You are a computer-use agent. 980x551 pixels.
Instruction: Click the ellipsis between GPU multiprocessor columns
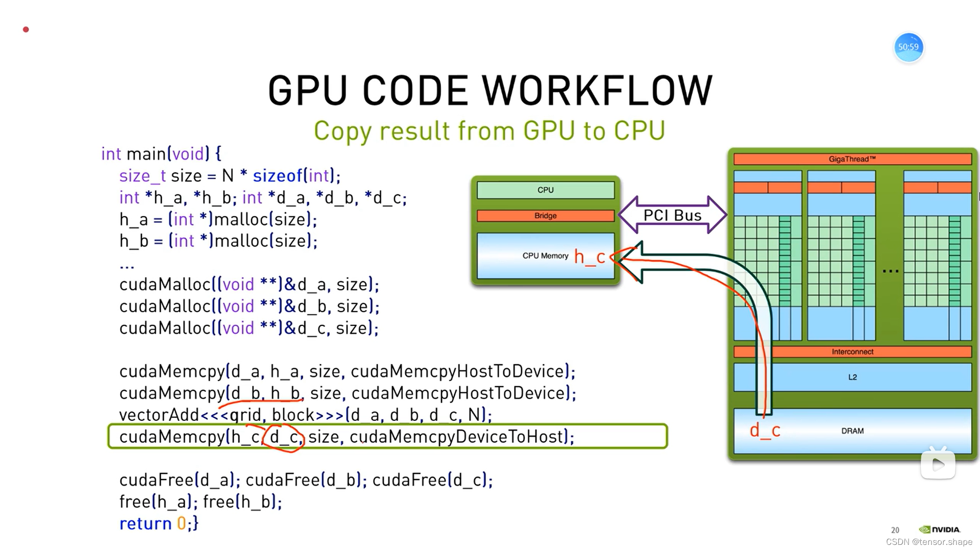891,271
